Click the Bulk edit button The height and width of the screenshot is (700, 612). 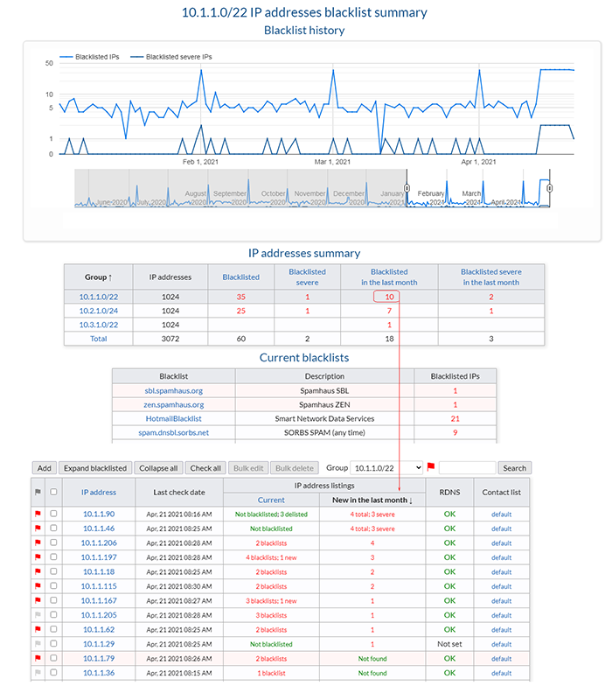tap(248, 468)
